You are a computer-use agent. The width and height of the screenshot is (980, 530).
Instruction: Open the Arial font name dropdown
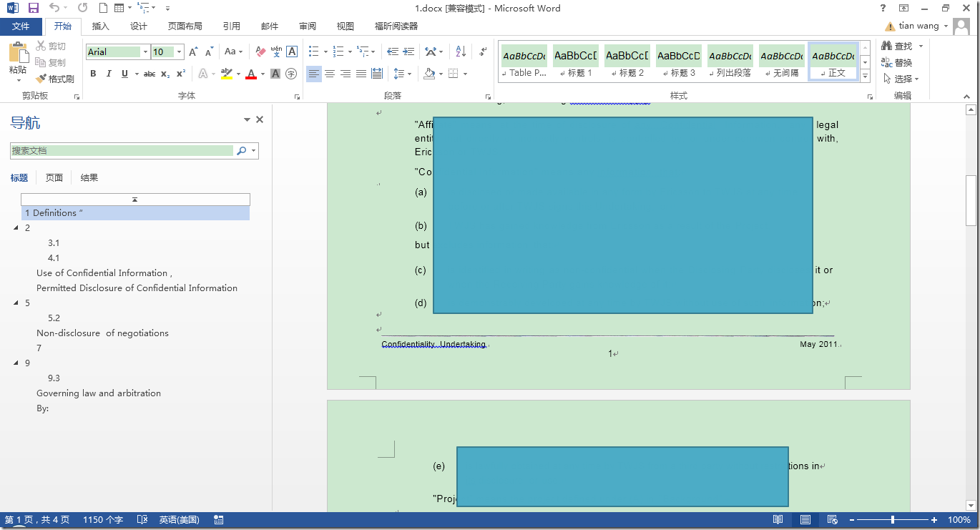pos(145,52)
